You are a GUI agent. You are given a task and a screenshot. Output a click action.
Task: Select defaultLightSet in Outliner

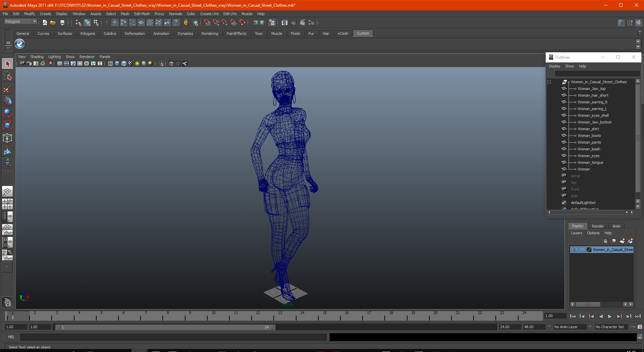pyautogui.click(x=583, y=203)
